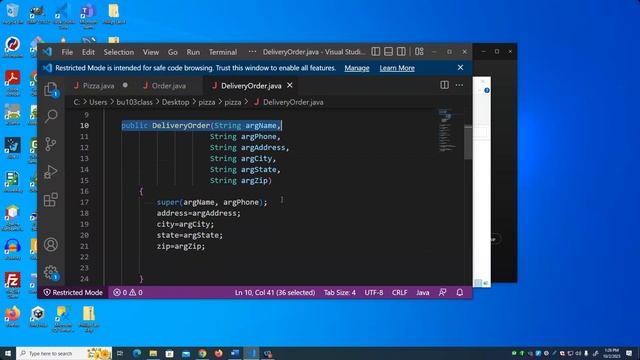
Task: Select the Recycle Bin desktop icon
Action: (x=12, y=14)
